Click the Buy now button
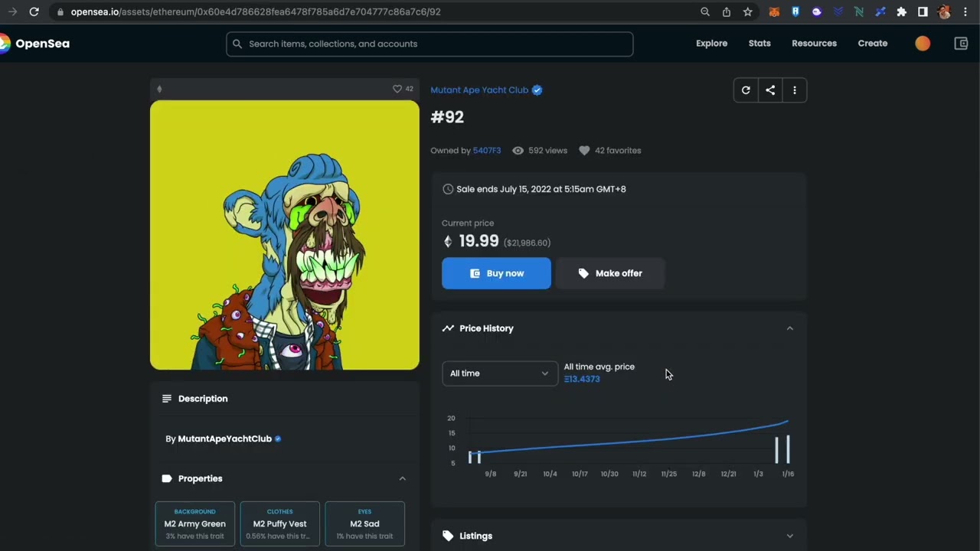This screenshot has width=980, height=551. pyautogui.click(x=496, y=273)
